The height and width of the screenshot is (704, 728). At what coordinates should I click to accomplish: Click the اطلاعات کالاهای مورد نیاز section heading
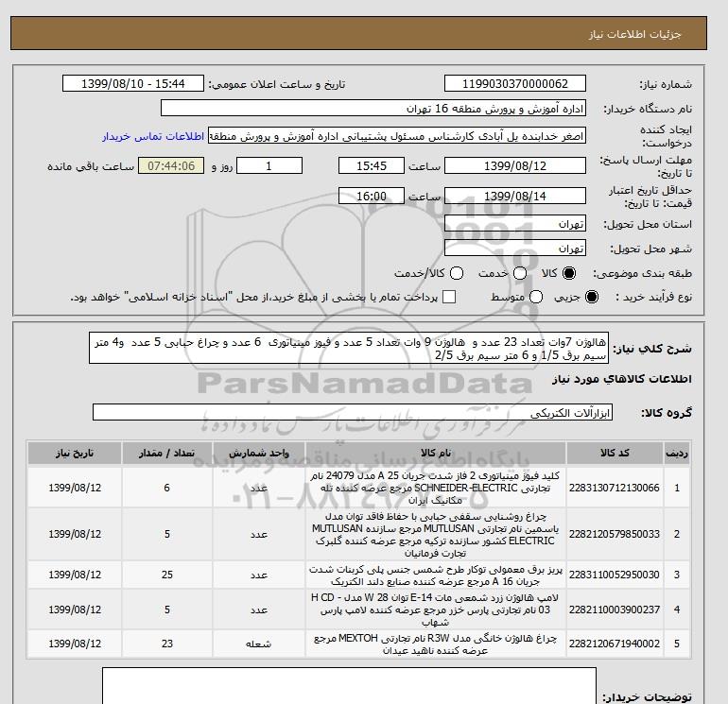pyautogui.click(x=622, y=379)
